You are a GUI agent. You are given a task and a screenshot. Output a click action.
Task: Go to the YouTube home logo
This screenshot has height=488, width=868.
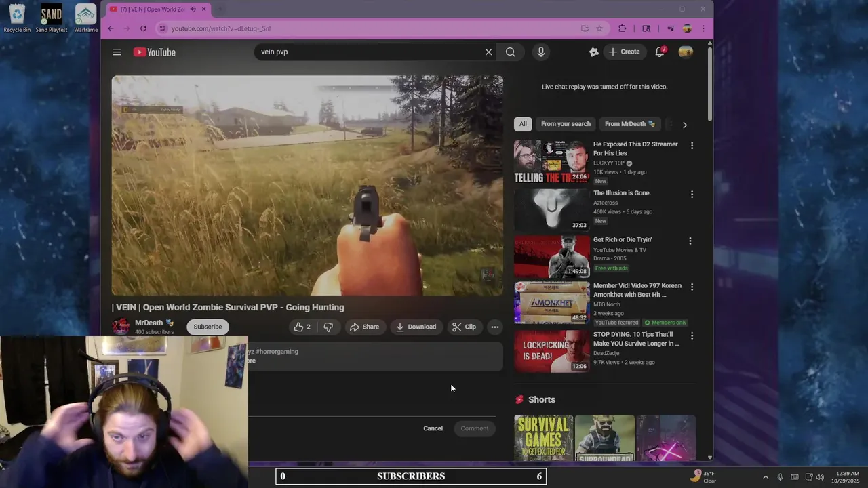(155, 52)
